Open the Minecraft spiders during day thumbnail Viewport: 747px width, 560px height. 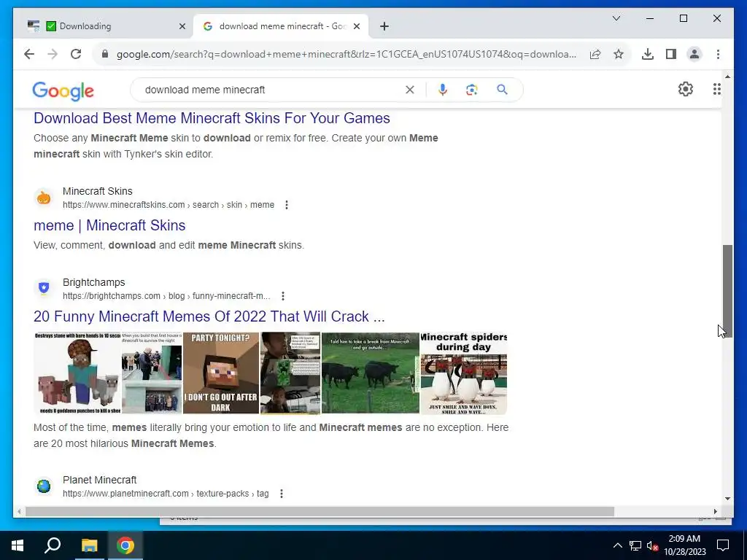coord(463,373)
